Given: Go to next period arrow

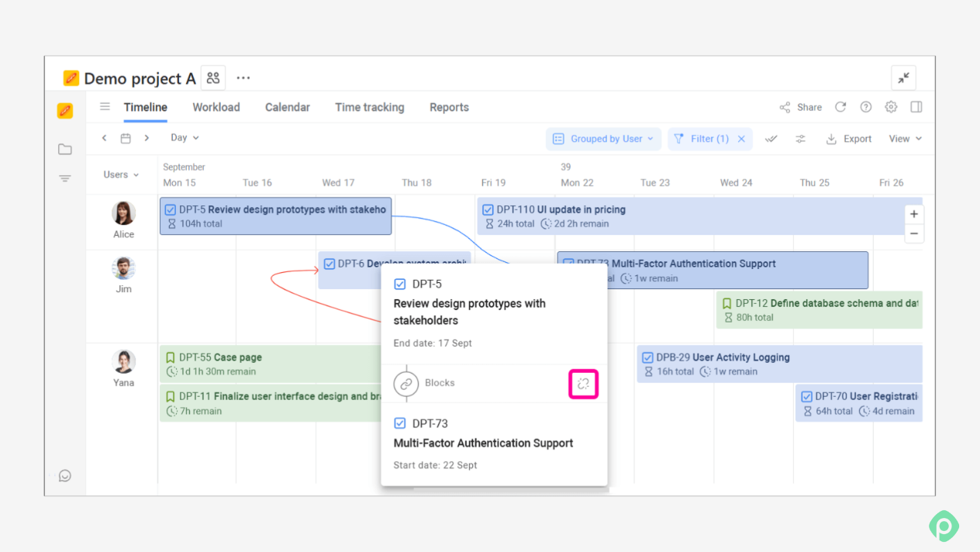Looking at the screenshot, I should click(x=147, y=138).
